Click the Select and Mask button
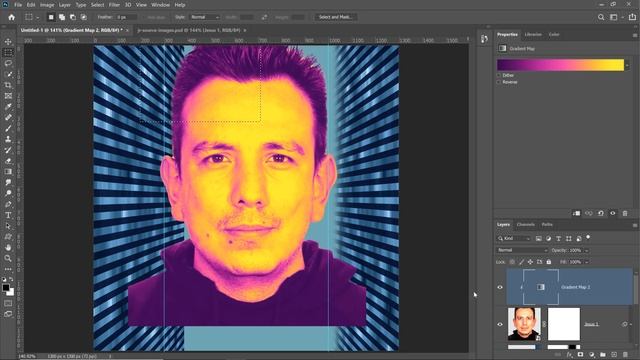The height and width of the screenshot is (360, 640). pyautogui.click(x=336, y=17)
